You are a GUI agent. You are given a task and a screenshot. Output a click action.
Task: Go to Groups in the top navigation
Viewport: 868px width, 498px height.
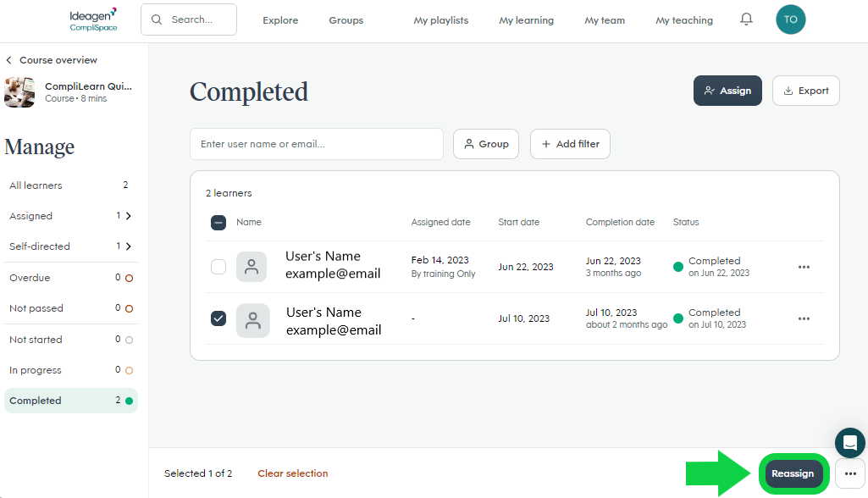click(x=346, y=20)
